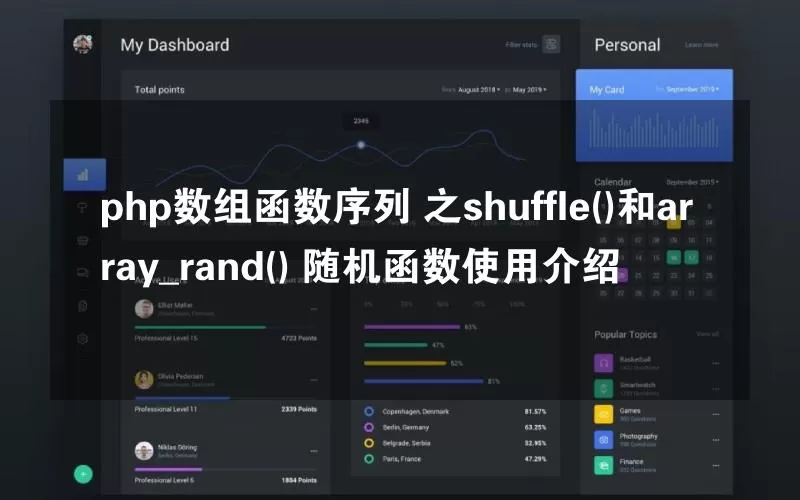Open the purple Basketball topic icon
The width and height of the screenshot is (800, 500).
[x=604, y=363]
